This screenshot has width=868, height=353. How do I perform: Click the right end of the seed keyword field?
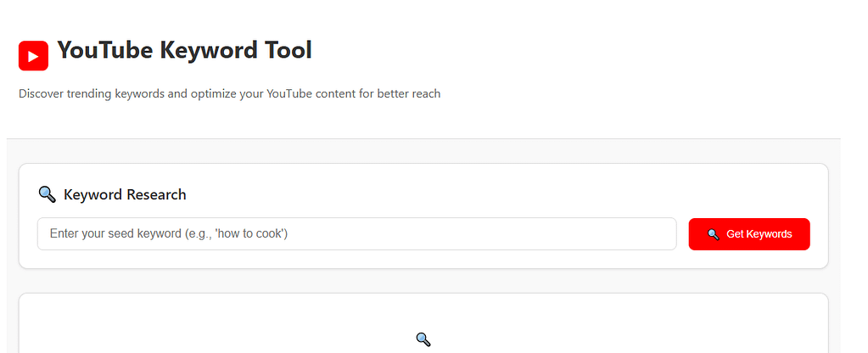point(653,234)
